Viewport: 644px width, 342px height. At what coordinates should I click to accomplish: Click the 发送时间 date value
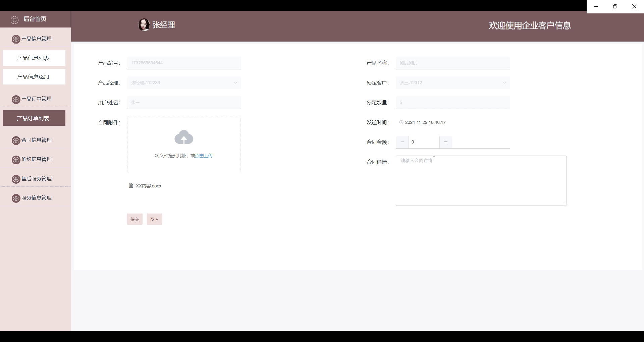tap(425, 122)
